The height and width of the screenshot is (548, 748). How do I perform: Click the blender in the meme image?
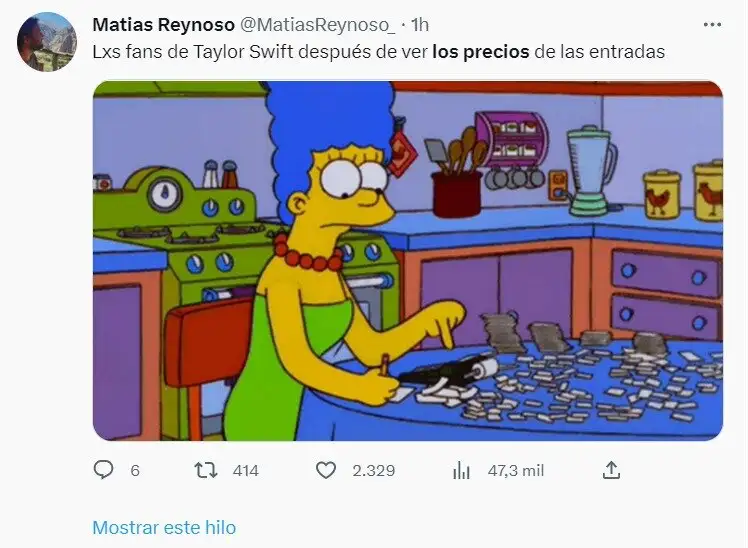coord(591,170)
